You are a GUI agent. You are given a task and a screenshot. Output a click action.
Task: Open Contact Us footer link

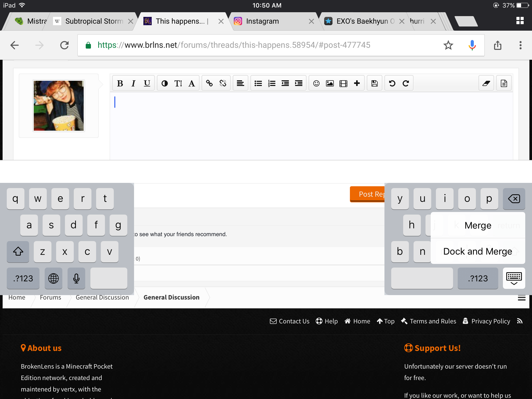coord(290,321)
